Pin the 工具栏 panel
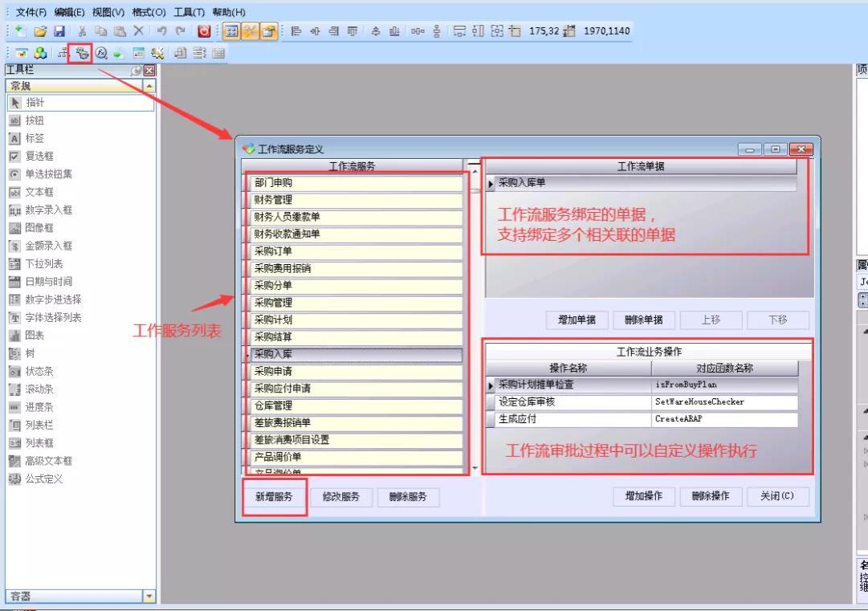This screenshot has height=611, width=868. (x=137, y=71)
